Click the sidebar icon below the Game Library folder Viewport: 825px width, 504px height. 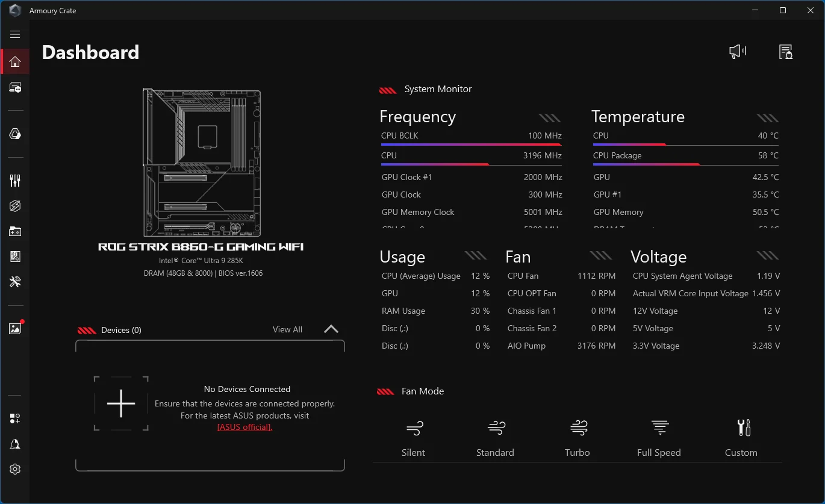[x=15, y=257]
